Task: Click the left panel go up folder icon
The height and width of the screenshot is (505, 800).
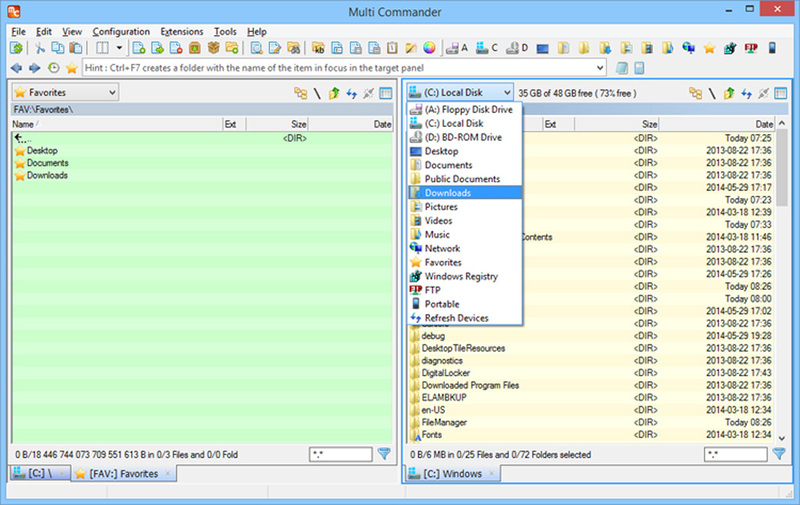Action: coord(334,93)
